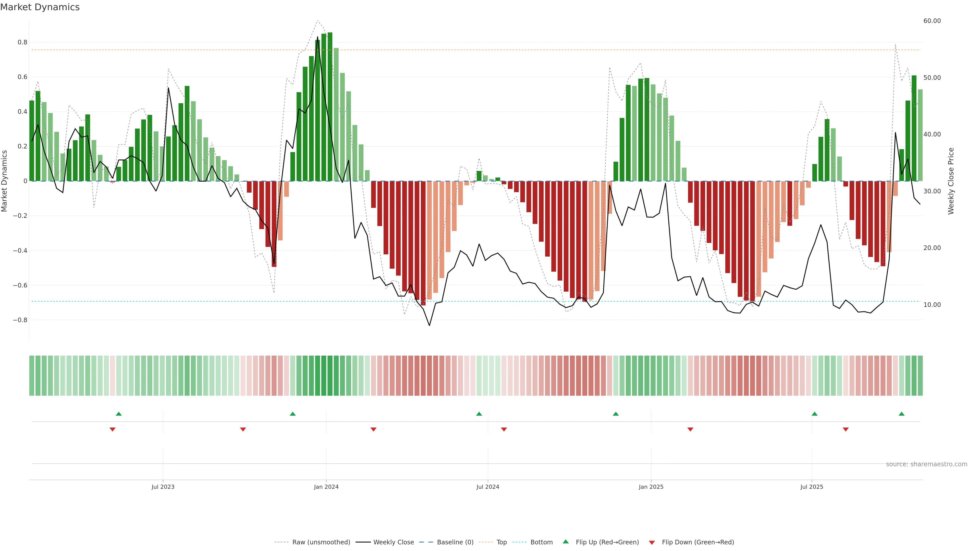
Task: Click the Flip Down legend triangle icon
Action: (652, 543)
